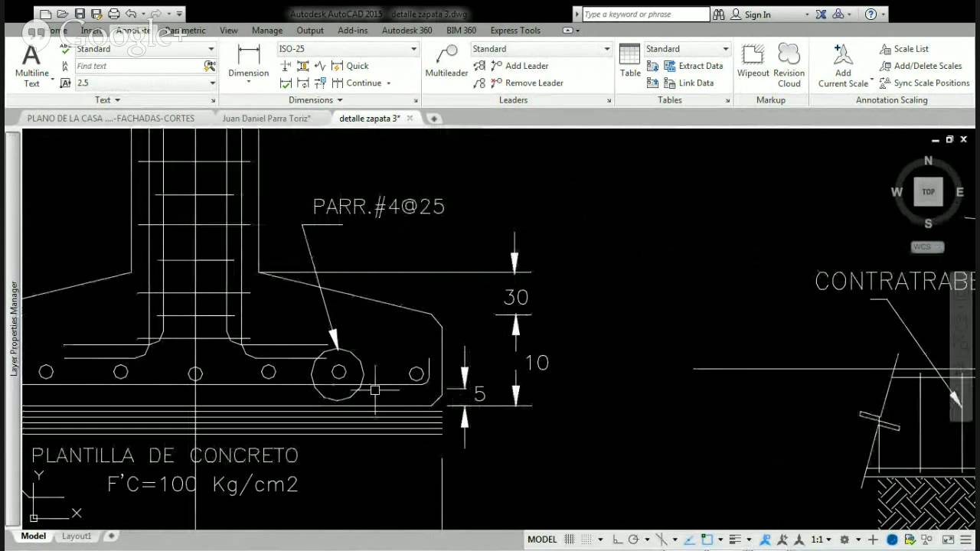
Task: Click the keyword or phrase search box
Action: pos(645,14)
